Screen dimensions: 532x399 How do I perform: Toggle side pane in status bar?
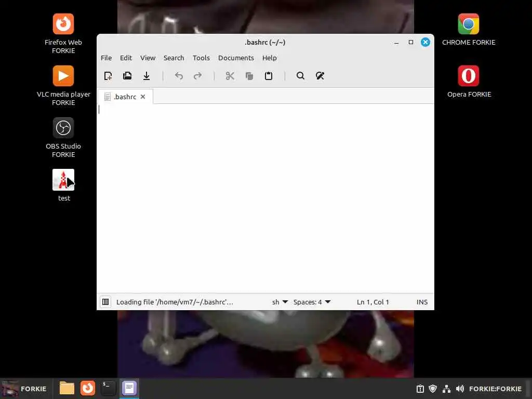pos(105,302)
